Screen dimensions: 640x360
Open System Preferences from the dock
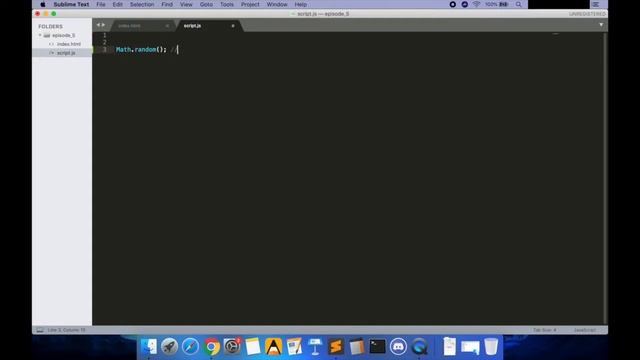[x=232, y=347]
